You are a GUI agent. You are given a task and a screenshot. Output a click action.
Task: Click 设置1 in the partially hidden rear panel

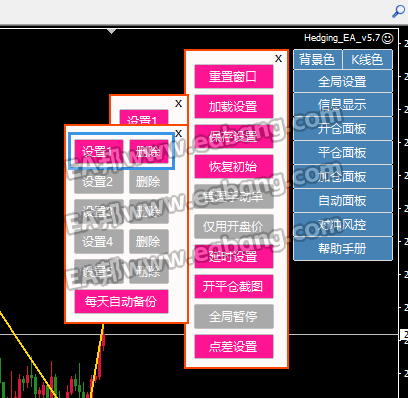click(x=143, y=117)
